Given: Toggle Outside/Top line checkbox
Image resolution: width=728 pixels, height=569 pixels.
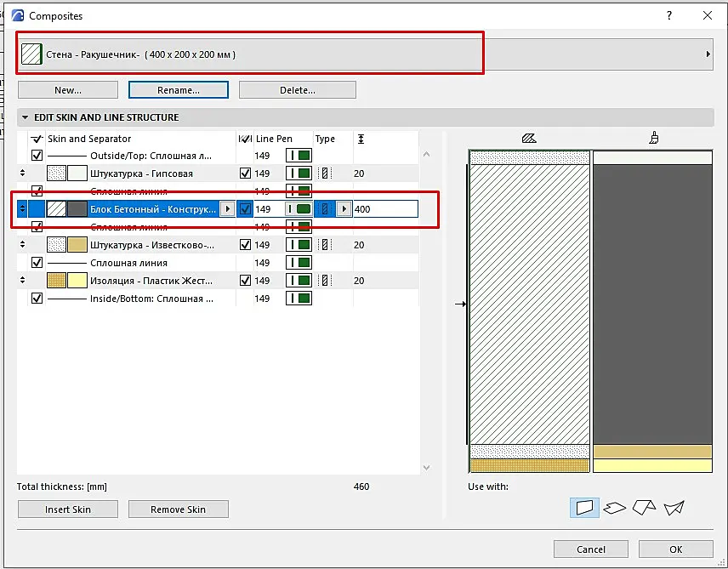Looking at the screenshot, I should (37, 155).
